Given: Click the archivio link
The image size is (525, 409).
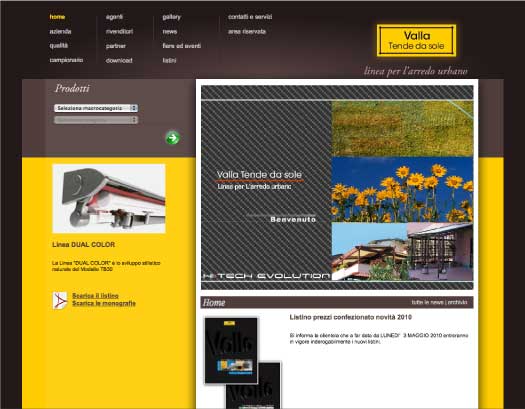Looking at the screenshot, I should [x=457, y=302].
